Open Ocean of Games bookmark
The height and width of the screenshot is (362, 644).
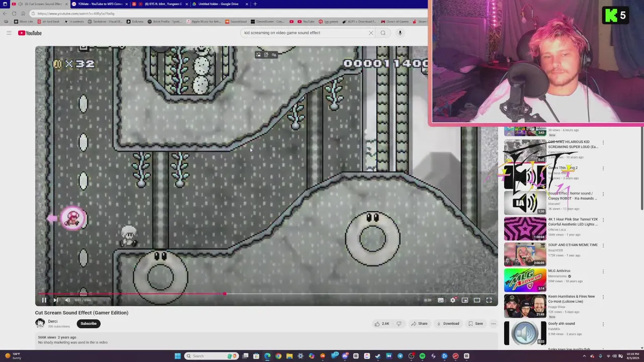[394, 22]
